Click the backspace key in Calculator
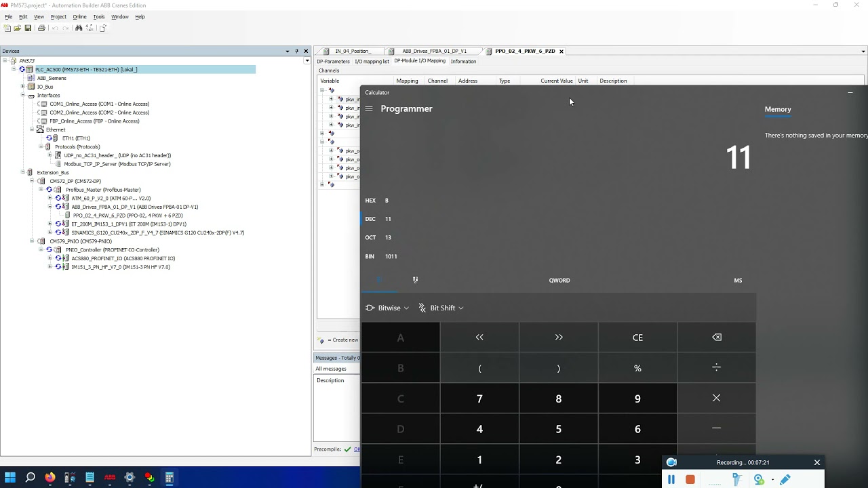The image size is (868, 488). pos(717,337)
